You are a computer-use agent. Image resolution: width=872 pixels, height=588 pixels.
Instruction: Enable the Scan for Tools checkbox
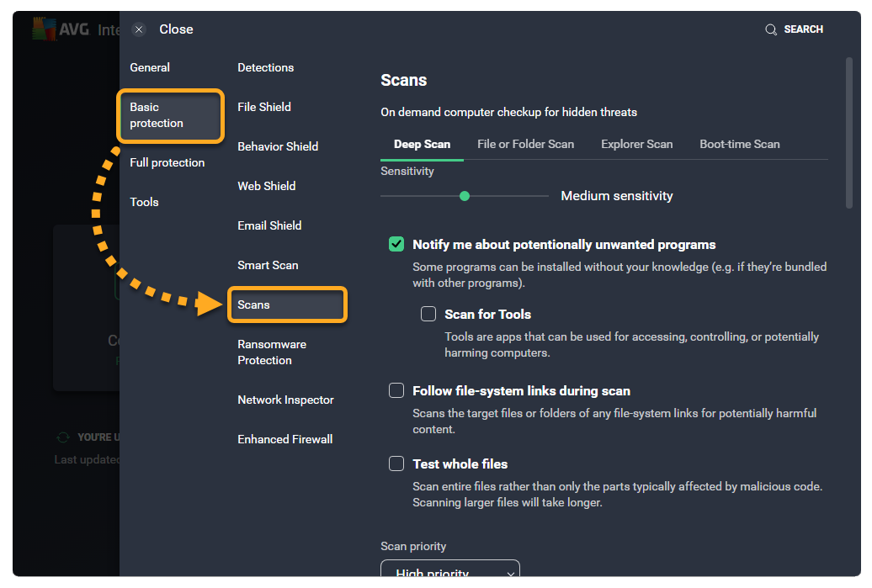(x=428, y=315)
